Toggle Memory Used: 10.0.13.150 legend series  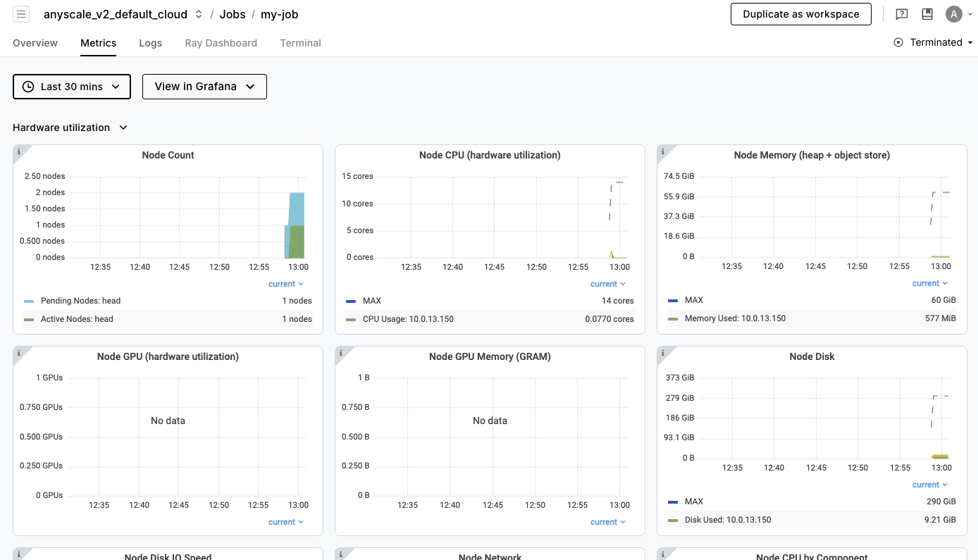click(x=735, y=318)
